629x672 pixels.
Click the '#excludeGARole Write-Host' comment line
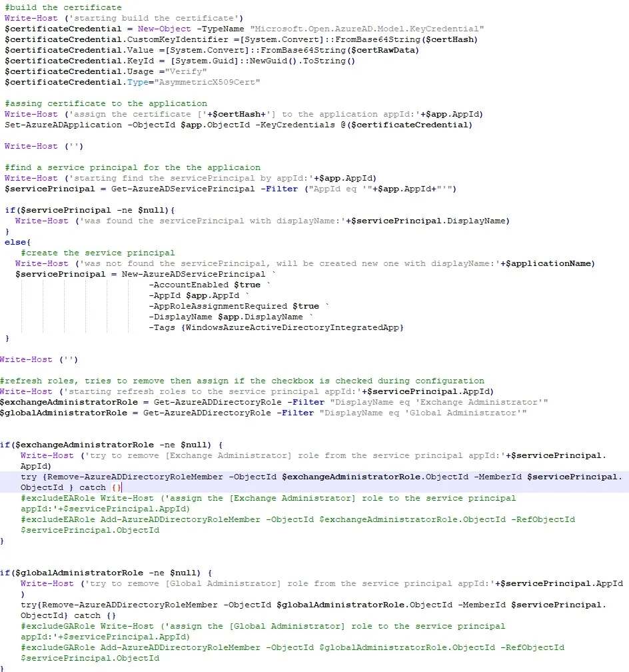tap(263, 632)
